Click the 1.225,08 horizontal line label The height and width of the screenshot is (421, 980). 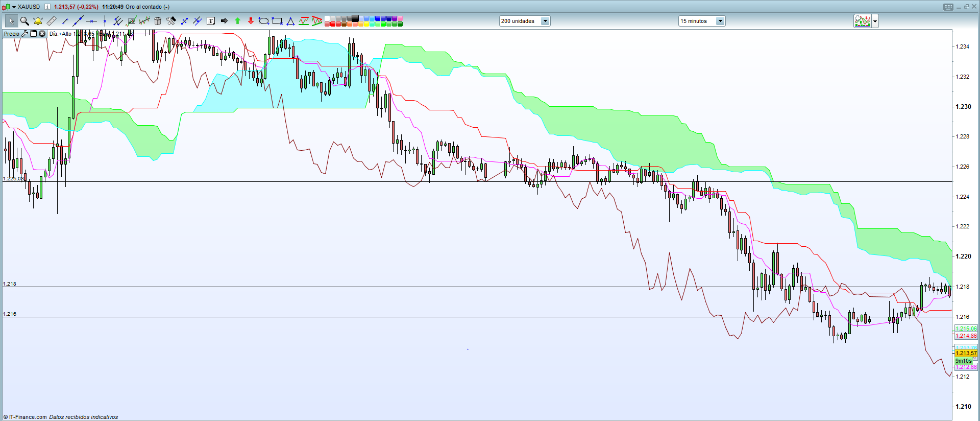[x=13, y=178]
